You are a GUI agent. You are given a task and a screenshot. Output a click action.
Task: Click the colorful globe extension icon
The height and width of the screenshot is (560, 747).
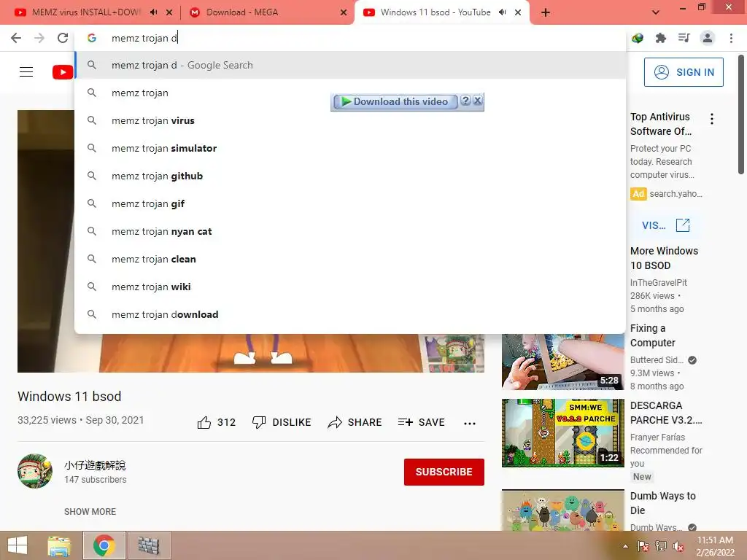pos(638,38)
